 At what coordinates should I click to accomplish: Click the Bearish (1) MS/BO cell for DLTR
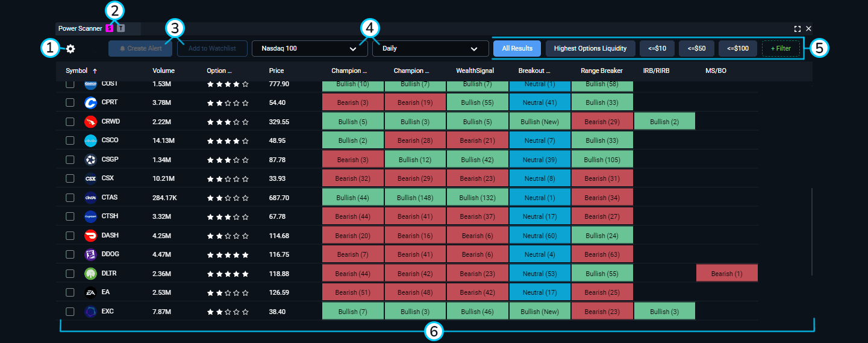pos(726,274)
